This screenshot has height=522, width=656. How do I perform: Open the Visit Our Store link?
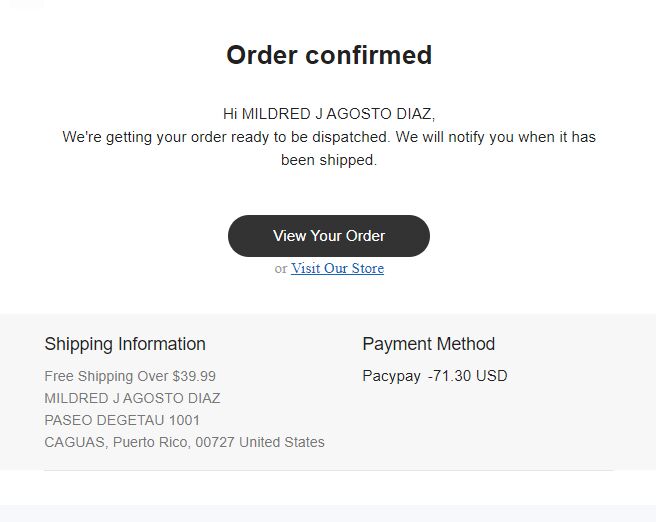(x=337, y=268)
